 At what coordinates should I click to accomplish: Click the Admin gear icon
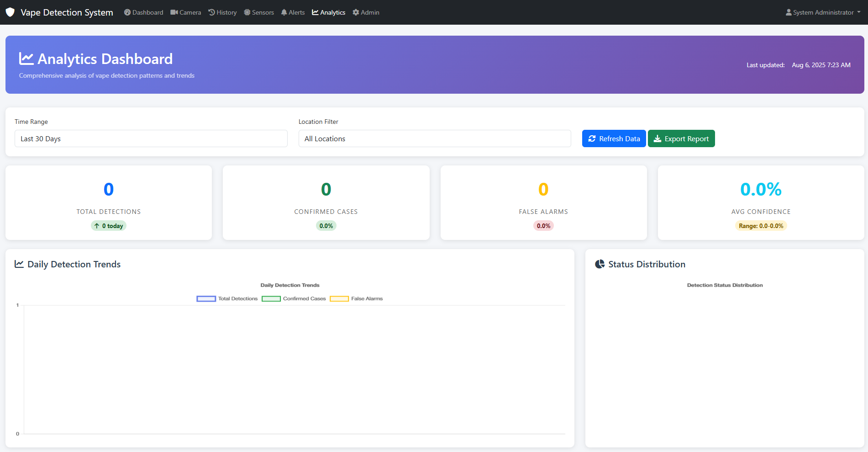tap(356, 12)
